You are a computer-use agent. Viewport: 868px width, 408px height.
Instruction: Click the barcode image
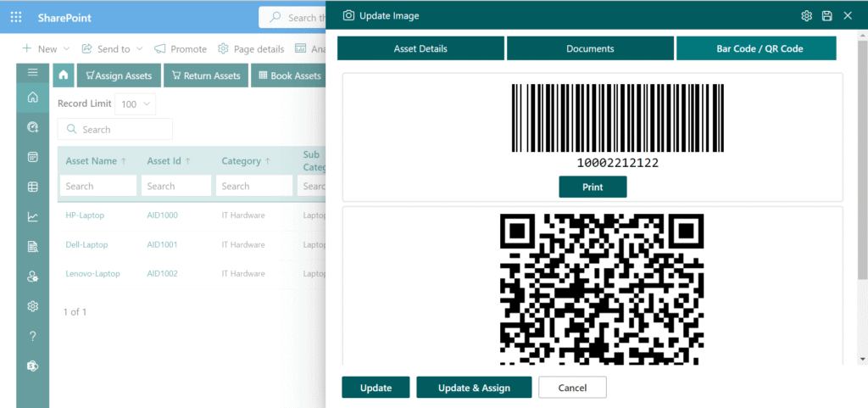tap(618, 118)
